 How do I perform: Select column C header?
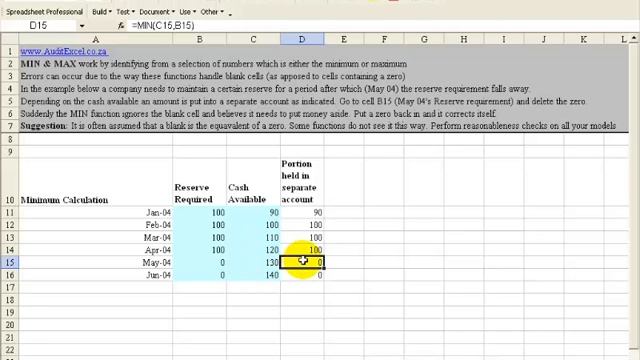pyautogui.click(x=253, y=40)
